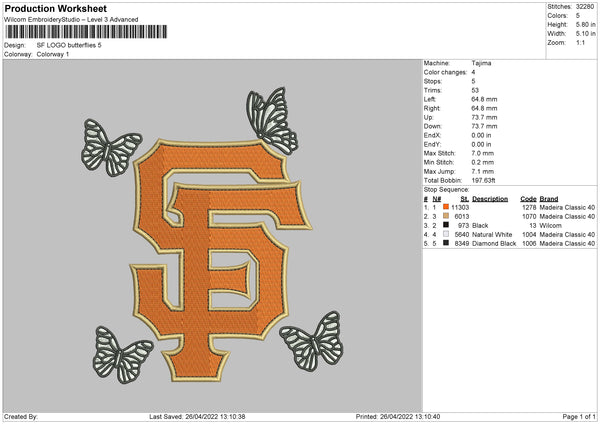Click thread code '1278'
Screen dimensions: 600x424
point(529,207)
